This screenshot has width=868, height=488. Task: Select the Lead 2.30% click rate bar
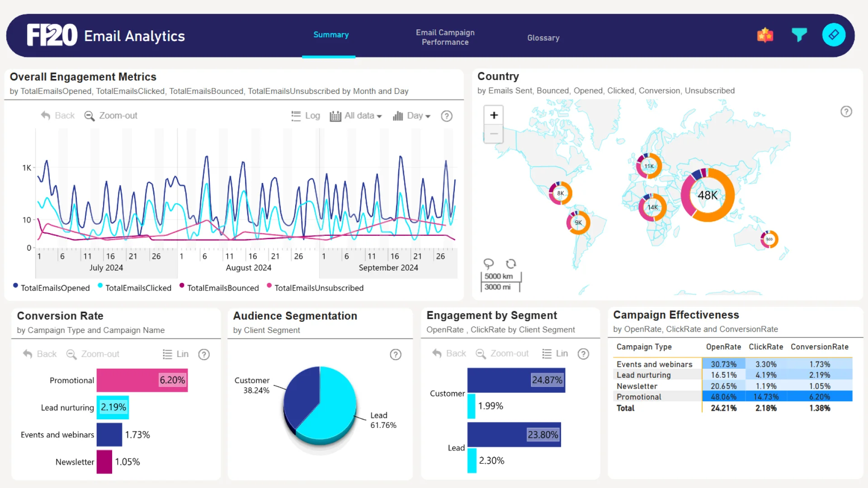click(x=472, y=461)
